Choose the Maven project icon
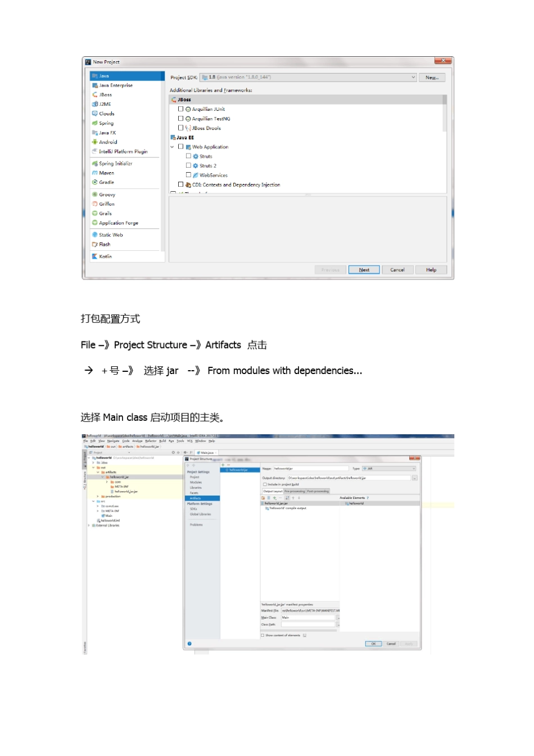Image resolution: width=534 pixels, height=756 pixels. click(95, 173)
